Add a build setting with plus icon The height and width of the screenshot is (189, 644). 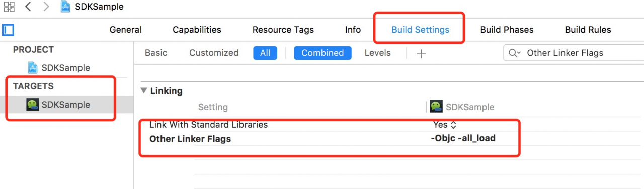422,53
